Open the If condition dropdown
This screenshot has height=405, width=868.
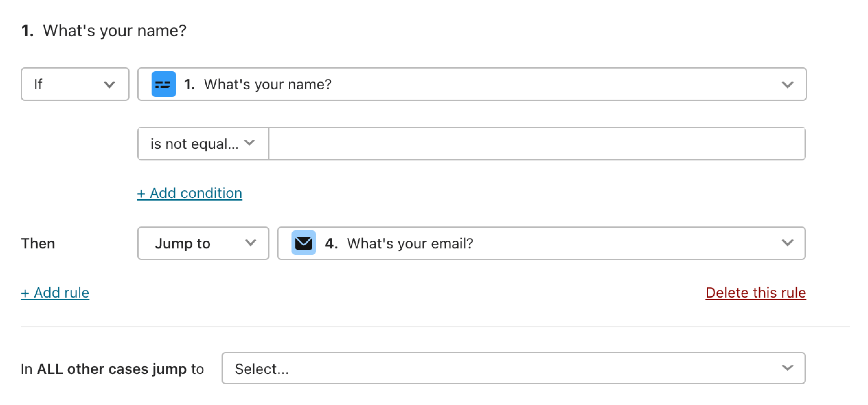click(75, 84)
